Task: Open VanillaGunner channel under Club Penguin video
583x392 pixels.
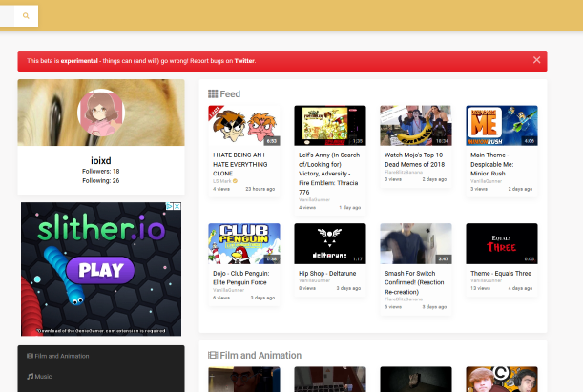Action: [x=228, y=290]
